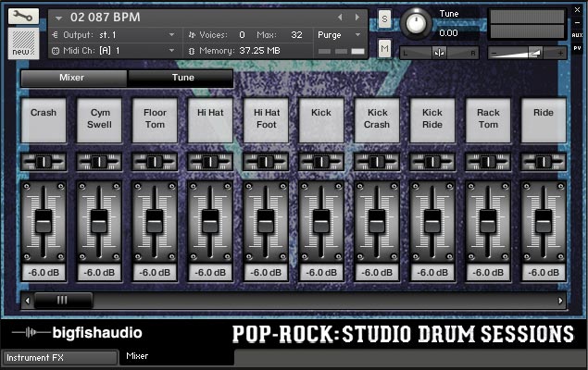
Task: Toggle the Kick drum pad
Action: 321,120
